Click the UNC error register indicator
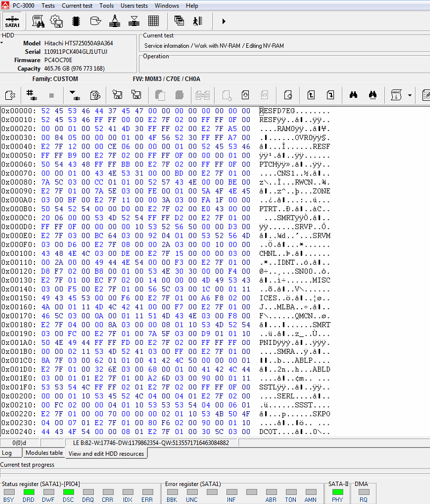The height and width of the screenshot is (504, 430). [192, 492]
